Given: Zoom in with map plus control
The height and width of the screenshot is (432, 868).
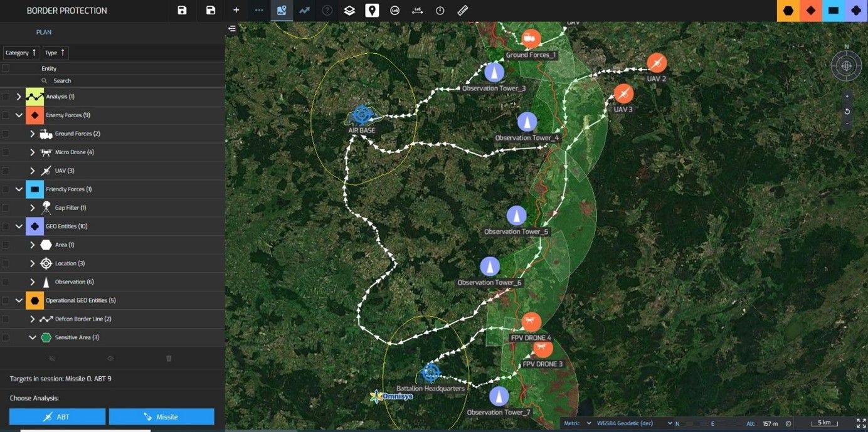Looking at the screenshot, I should tap(847, 97).
